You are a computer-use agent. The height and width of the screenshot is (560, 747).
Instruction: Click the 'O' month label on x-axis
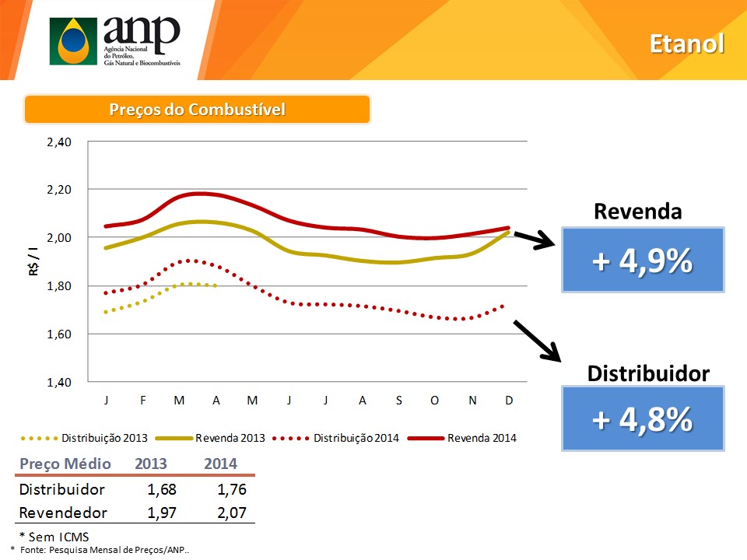(x=434, y=401)
